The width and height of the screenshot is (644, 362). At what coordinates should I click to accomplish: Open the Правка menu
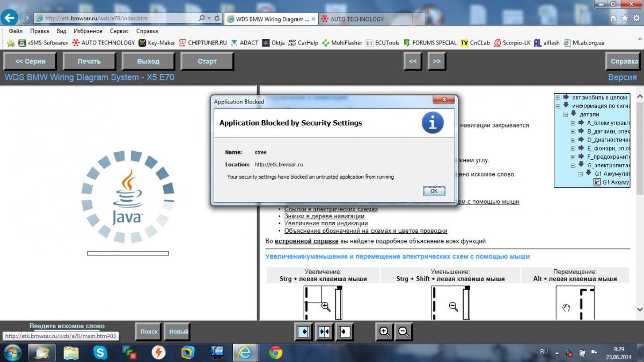point(40,31)
